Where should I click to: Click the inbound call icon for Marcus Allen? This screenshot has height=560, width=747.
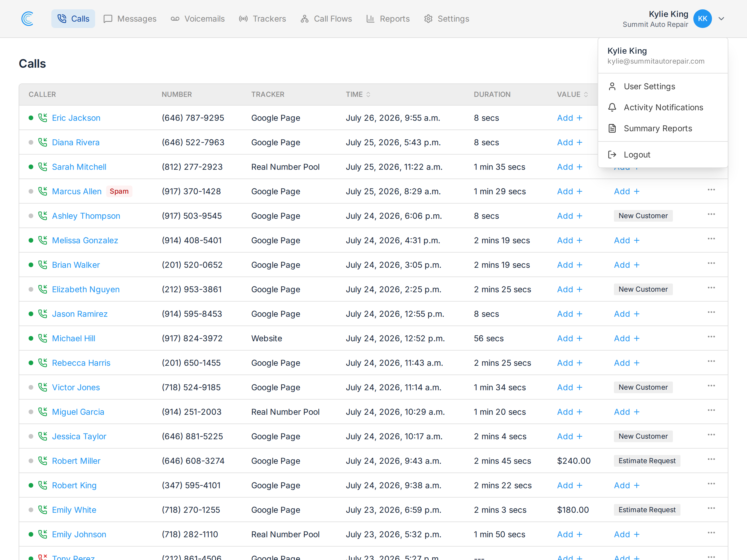click(43, 191)
